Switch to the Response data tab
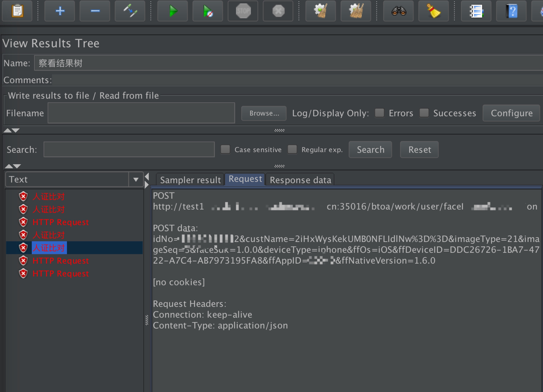 click(300, 180)
